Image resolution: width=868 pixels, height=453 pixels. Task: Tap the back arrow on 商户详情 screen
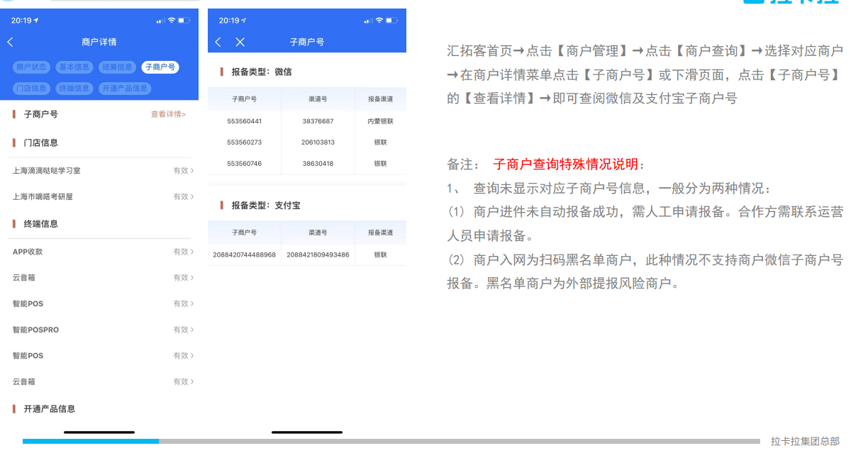[10, 42]
